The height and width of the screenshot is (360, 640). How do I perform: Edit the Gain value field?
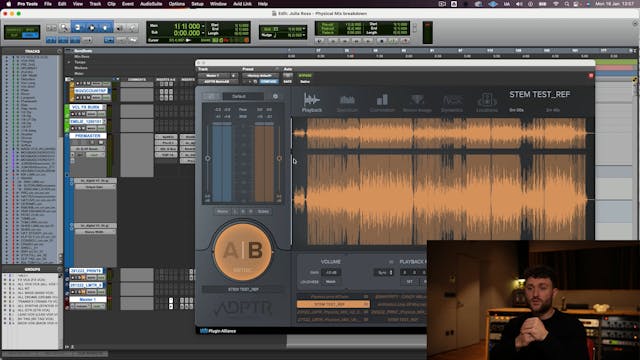point(331,272)
